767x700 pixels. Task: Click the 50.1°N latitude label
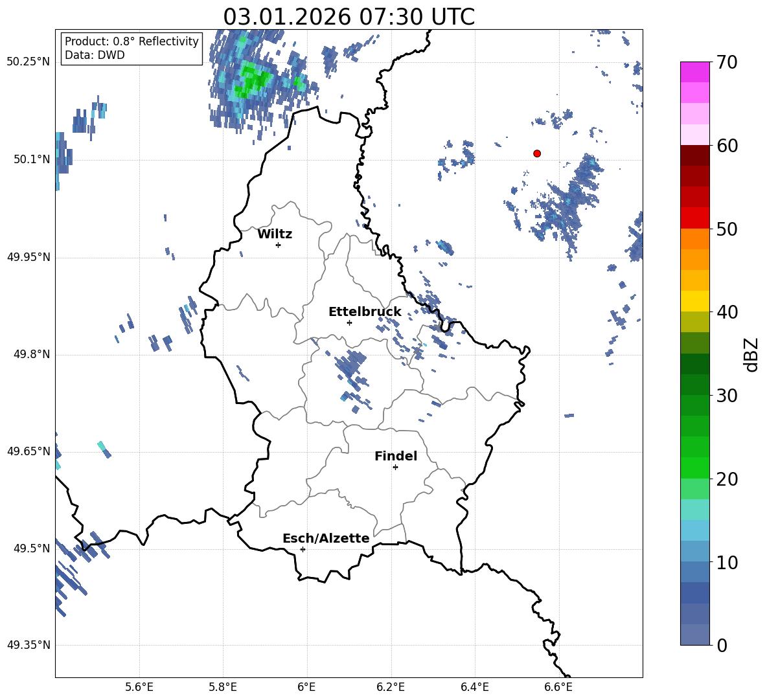[x=32, y=159]
